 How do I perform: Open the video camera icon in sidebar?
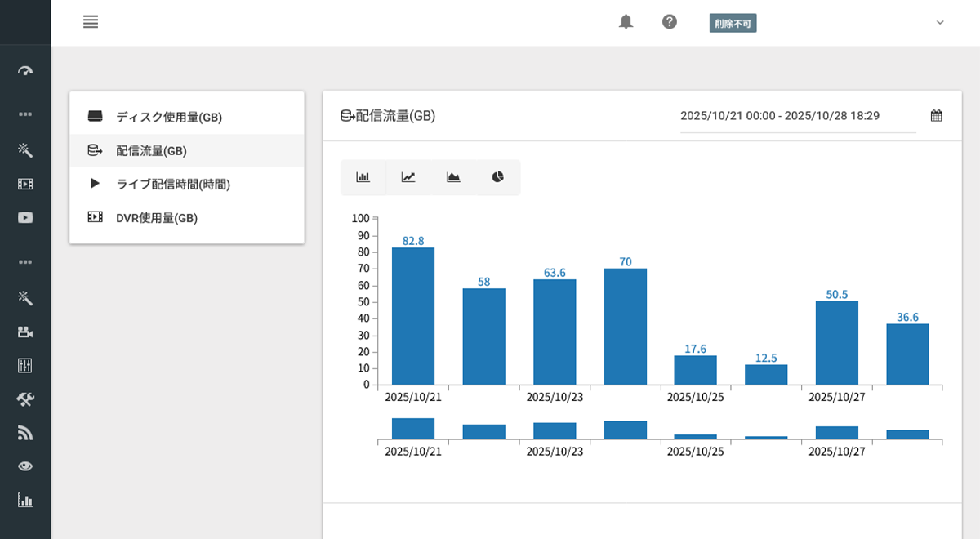coord(25,332)
